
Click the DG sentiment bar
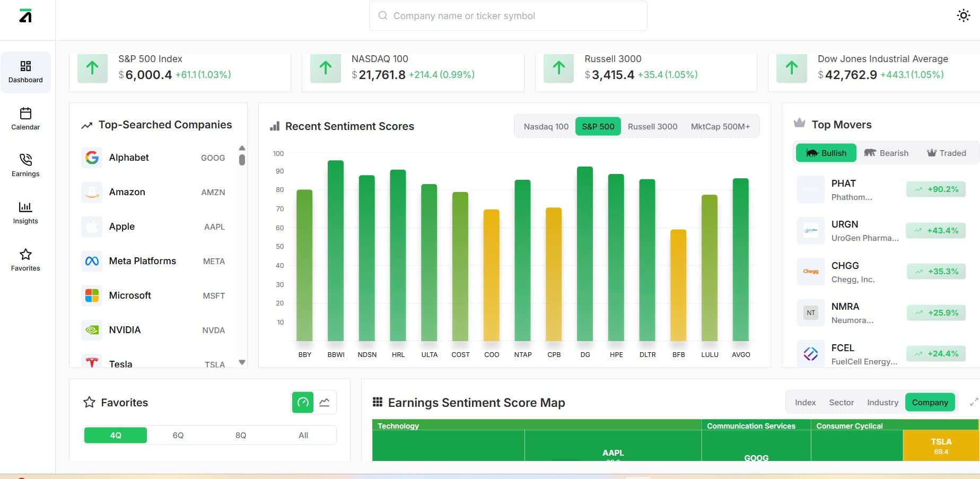click(x=585, y=254)
